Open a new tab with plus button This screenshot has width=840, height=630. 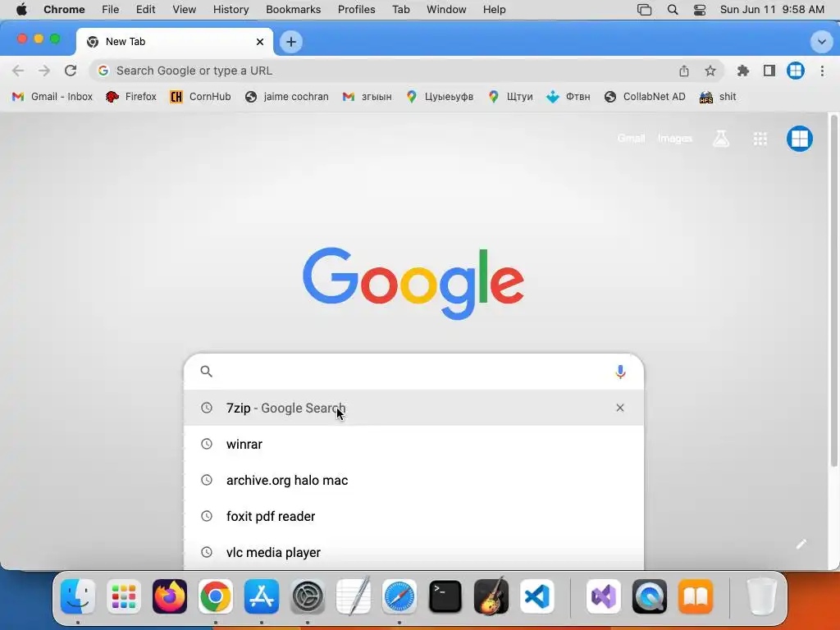[291, 42]
